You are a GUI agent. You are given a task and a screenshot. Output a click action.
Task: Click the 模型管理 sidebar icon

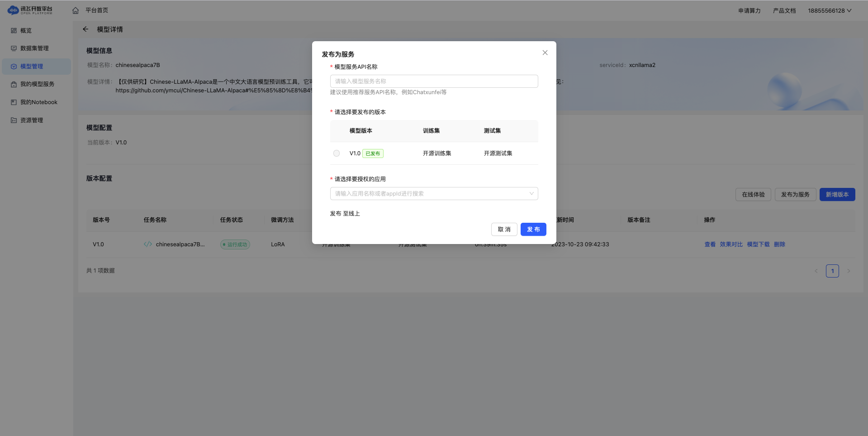pyautogui.click(x=14, y=67)
